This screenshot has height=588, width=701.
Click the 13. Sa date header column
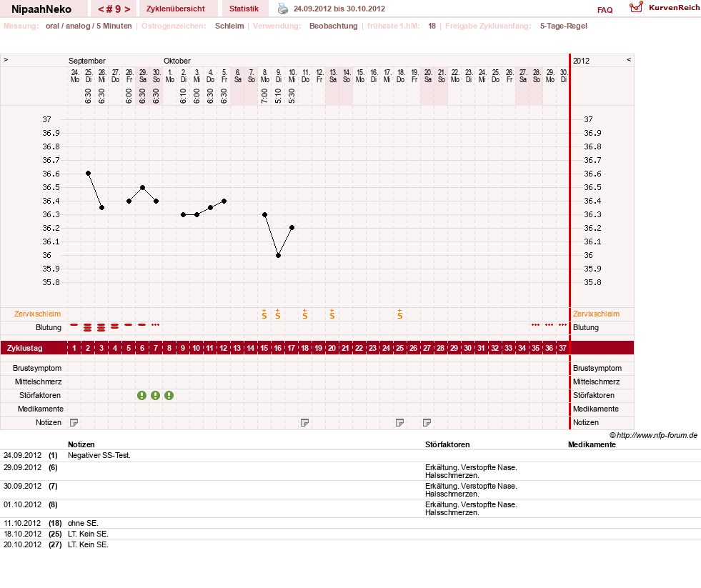332,76
